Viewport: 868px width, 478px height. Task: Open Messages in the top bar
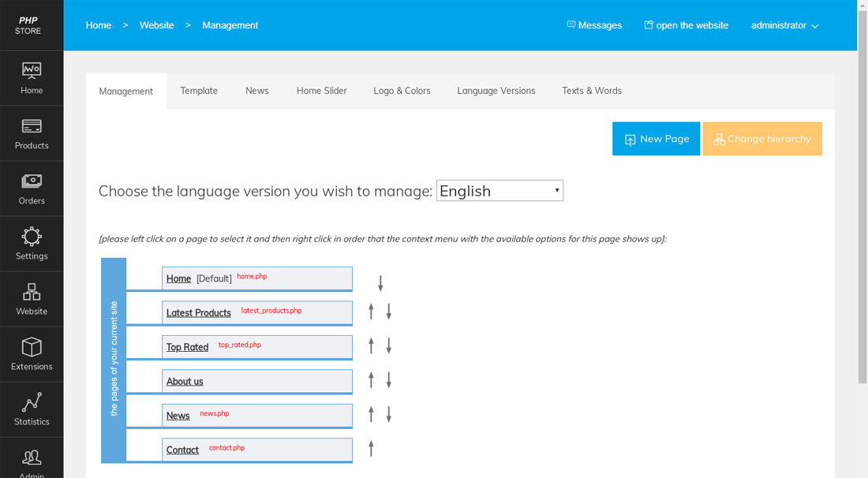click(594, 25)
